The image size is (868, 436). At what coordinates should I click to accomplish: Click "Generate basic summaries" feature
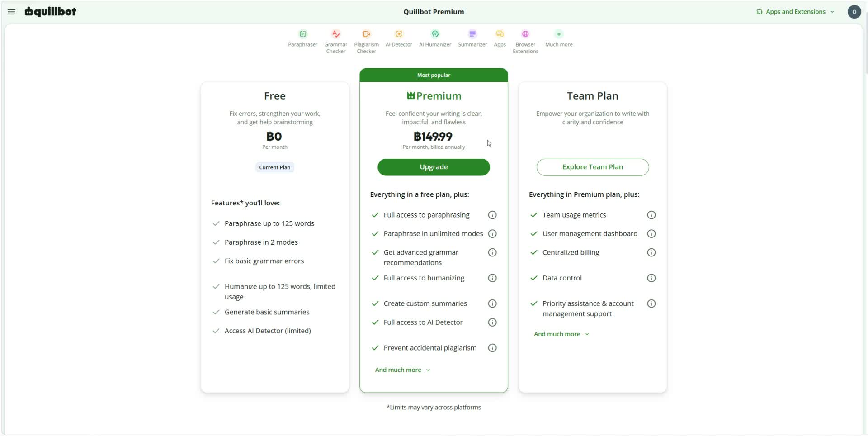coord(267,312)
